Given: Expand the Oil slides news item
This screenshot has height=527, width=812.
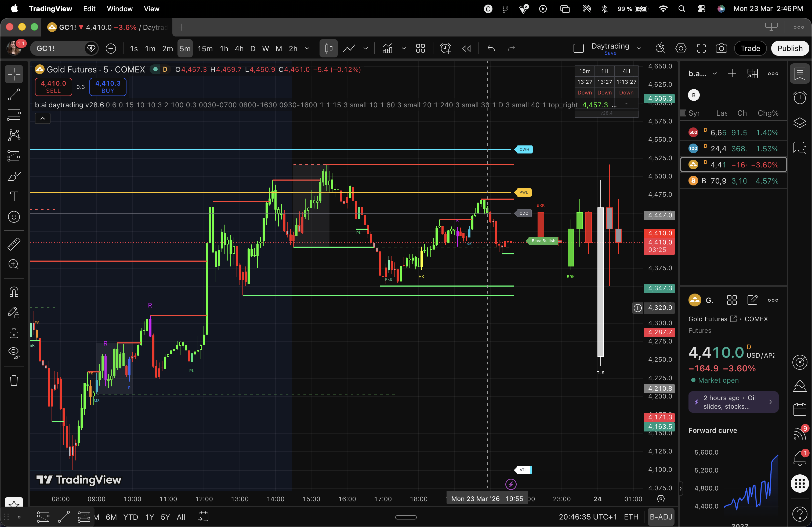Looking at the screenshot, I should (733, 402).
